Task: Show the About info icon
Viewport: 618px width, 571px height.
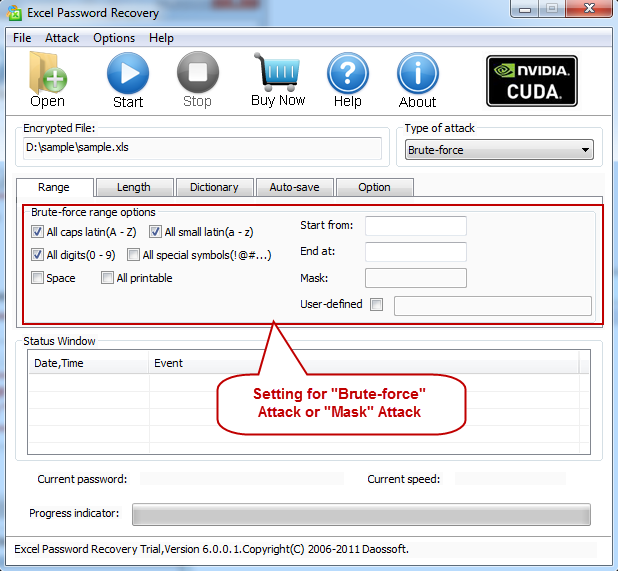Action: click(417, 80)
